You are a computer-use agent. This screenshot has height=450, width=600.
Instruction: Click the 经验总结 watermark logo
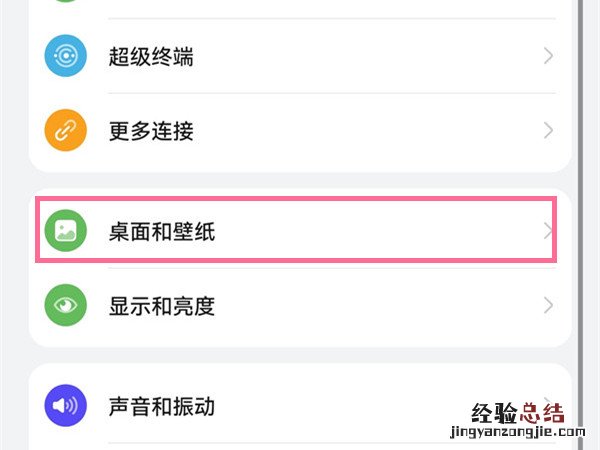[519, 413]
